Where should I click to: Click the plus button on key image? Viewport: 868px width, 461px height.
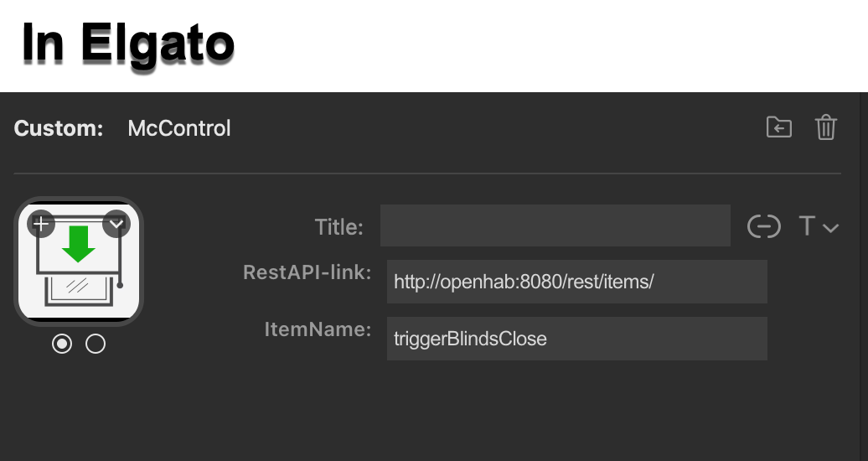point(40,224)
